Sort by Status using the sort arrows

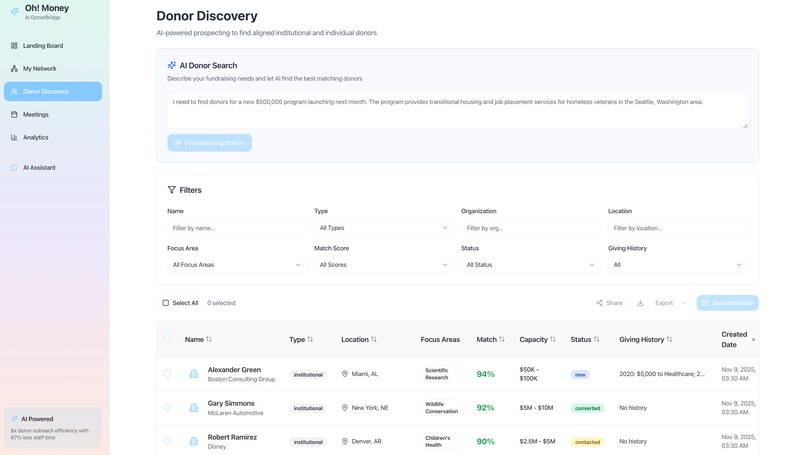[x=596, y=339]
